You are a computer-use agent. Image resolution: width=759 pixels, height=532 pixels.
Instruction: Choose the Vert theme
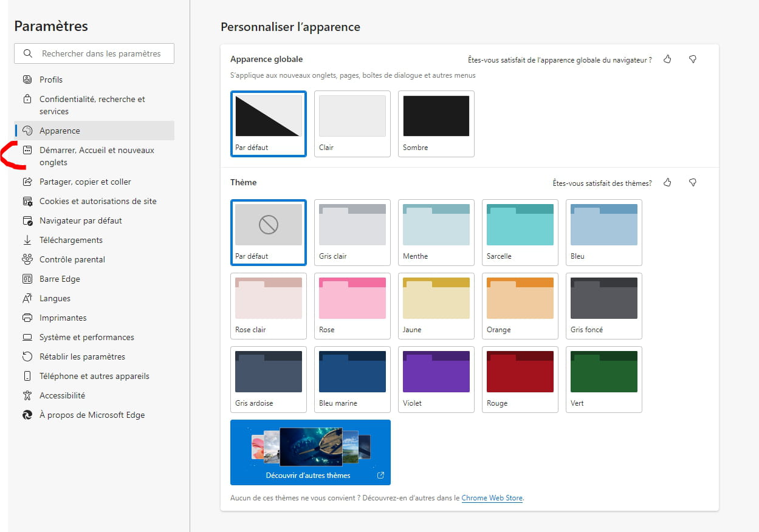(x=604, y=380)
